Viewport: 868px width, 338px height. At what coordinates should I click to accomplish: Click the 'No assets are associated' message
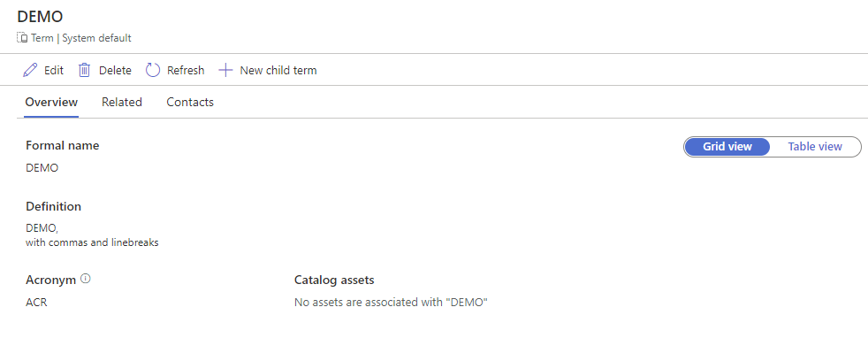coord(391,303)
